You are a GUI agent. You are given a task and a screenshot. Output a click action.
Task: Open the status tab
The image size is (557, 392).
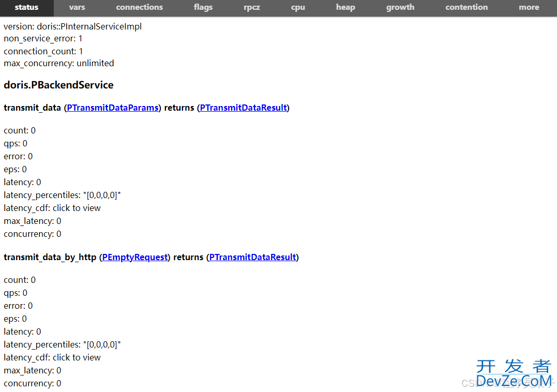click(27, 7)
